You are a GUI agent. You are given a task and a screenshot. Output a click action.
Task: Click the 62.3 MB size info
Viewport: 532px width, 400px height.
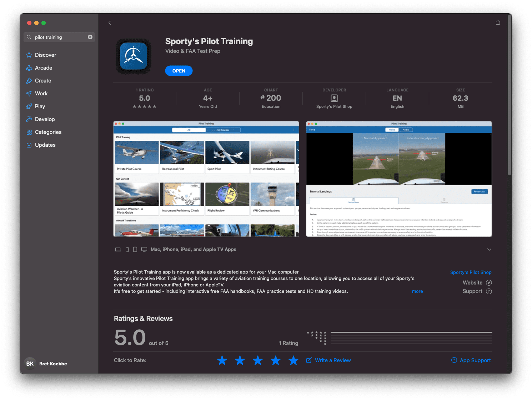(x=461, y=98)
